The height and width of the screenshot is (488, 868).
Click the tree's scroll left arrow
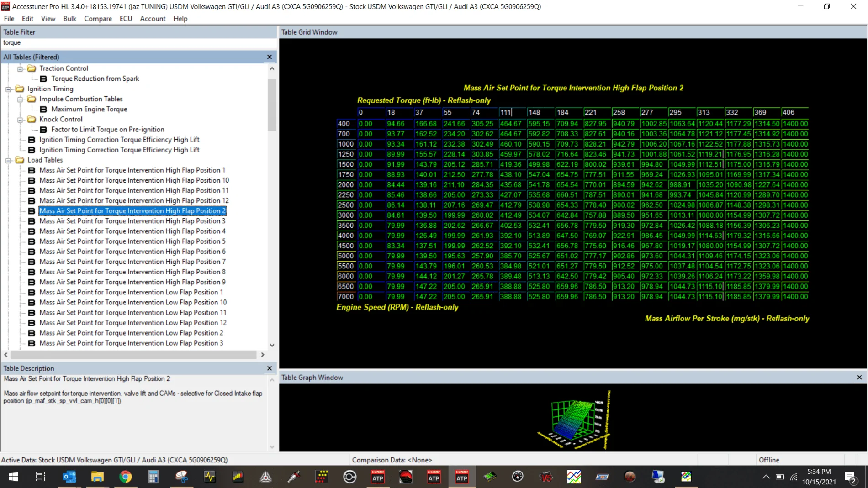tap(6, 355)
